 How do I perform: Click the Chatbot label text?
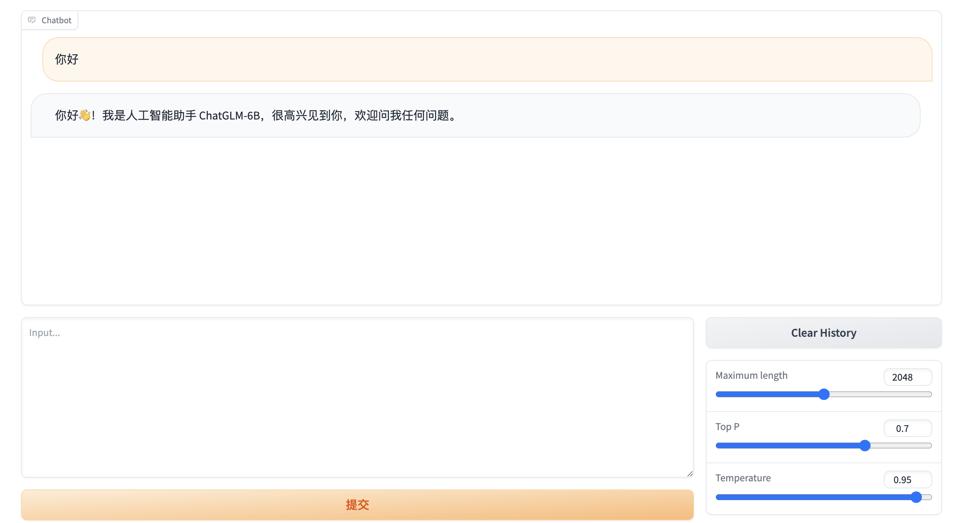(x=56, y=20)
